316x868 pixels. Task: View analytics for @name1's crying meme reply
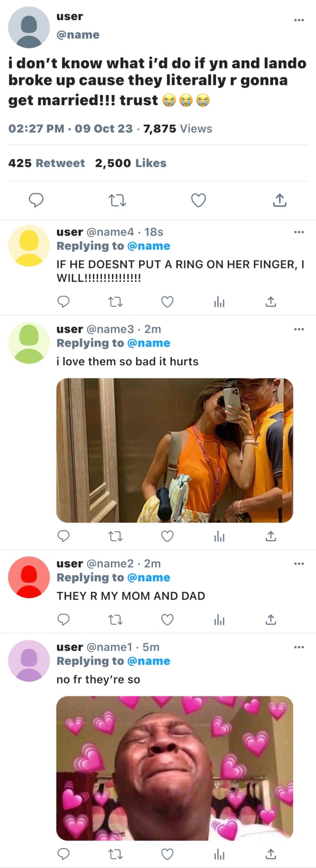(219, 854)
